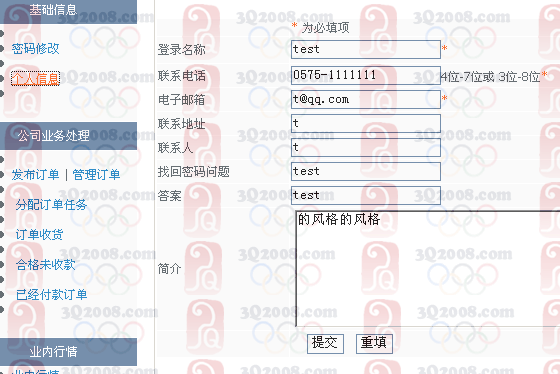Click the 提交 submit button

pyautogui.click(x=325, y=344)
